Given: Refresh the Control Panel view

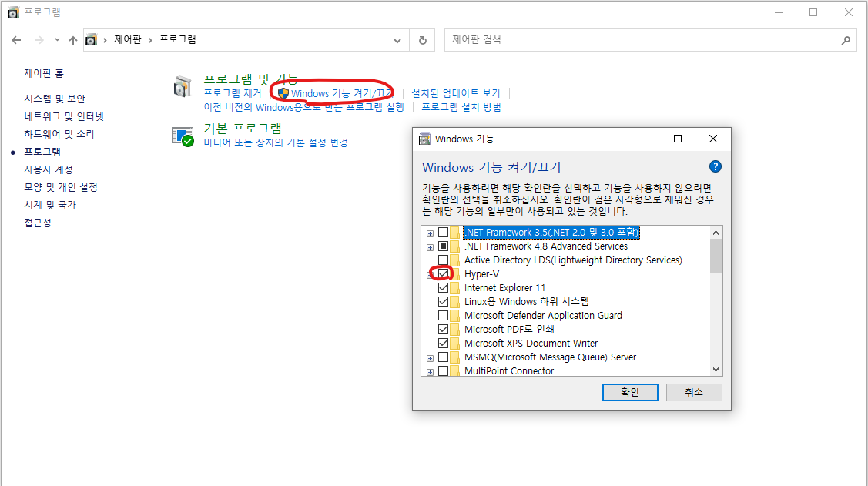Looking at the screenshot, I should point(422,40).
